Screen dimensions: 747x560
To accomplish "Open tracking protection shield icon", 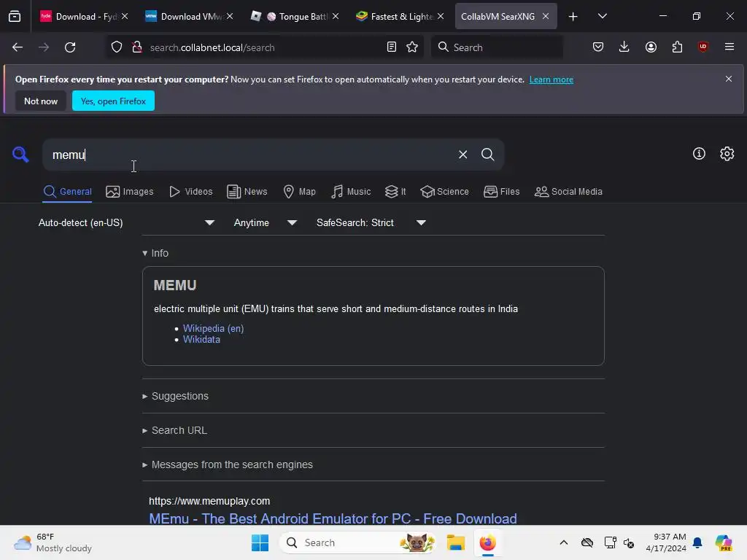I will point(117,47).
